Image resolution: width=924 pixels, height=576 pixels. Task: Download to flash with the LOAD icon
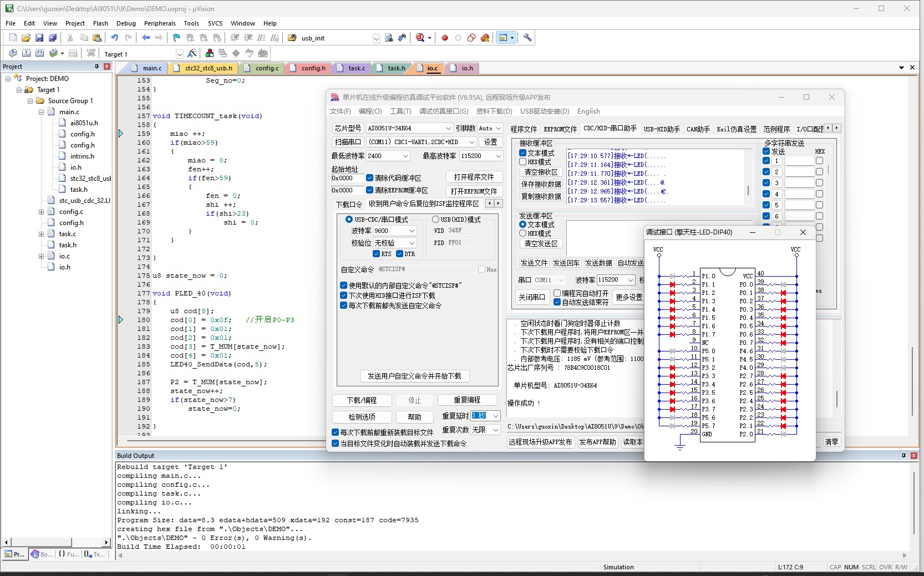click(91, 53)
